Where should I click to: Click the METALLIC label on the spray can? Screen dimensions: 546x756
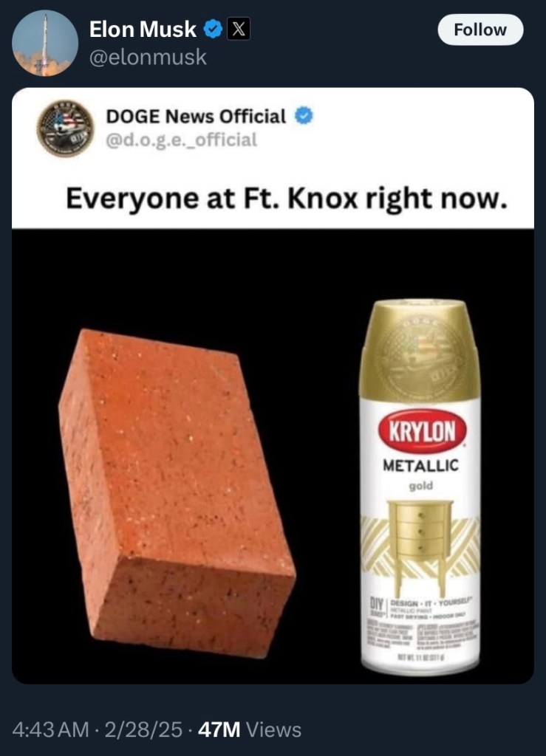(x=420, y=465)
